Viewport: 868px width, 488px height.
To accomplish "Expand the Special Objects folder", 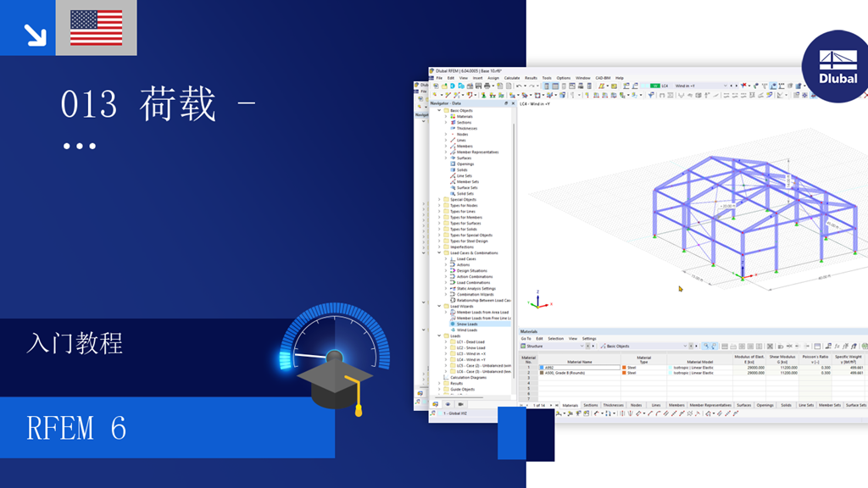I will pos(440,199).
